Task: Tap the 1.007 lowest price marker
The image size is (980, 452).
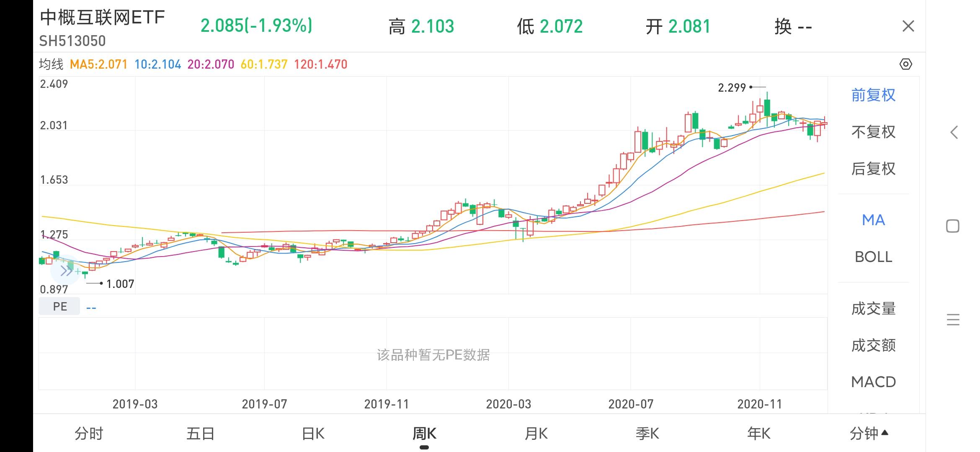Action: [x=120, y=284]
